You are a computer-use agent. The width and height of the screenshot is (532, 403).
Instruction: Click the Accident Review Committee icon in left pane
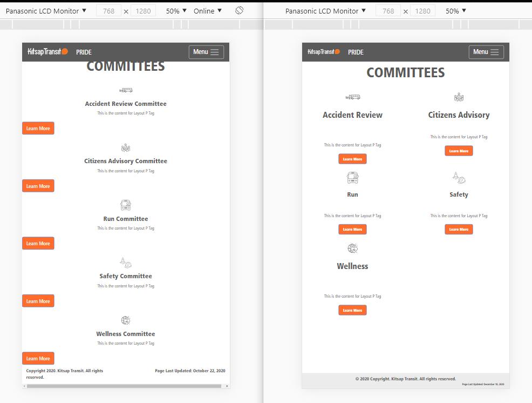pyautogui.click(x=126, y=90)
